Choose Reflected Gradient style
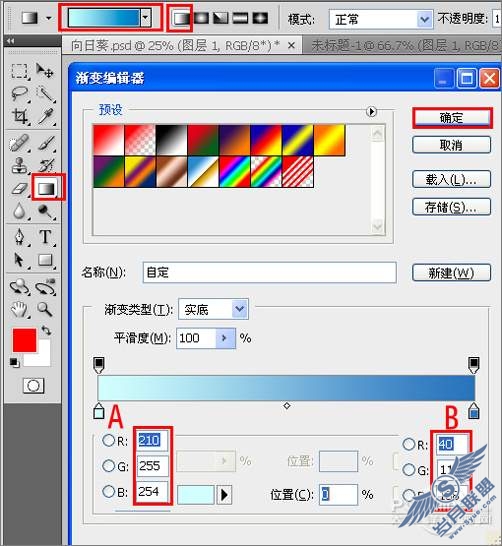The width and height of the screenshot is (502, 546). (240, 18)
